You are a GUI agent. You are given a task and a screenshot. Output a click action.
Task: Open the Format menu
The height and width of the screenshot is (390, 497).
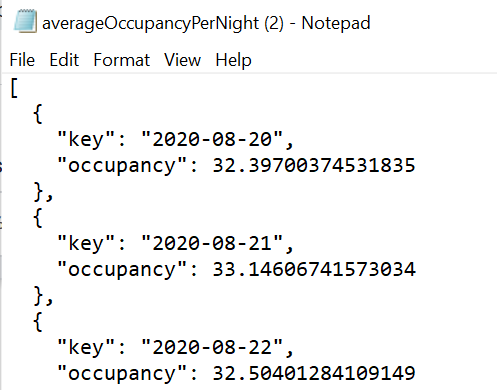pos(122,60)
